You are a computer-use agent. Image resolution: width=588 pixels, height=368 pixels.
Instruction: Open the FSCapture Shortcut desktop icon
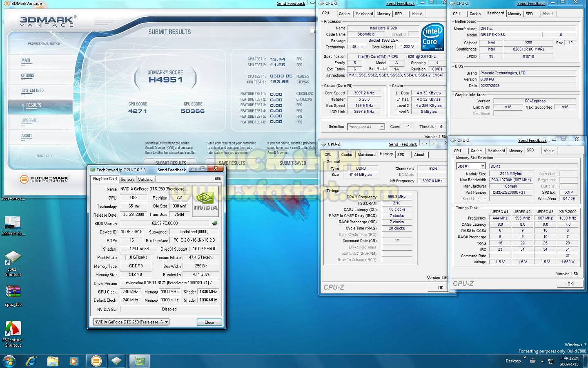[x=13, y=334]
